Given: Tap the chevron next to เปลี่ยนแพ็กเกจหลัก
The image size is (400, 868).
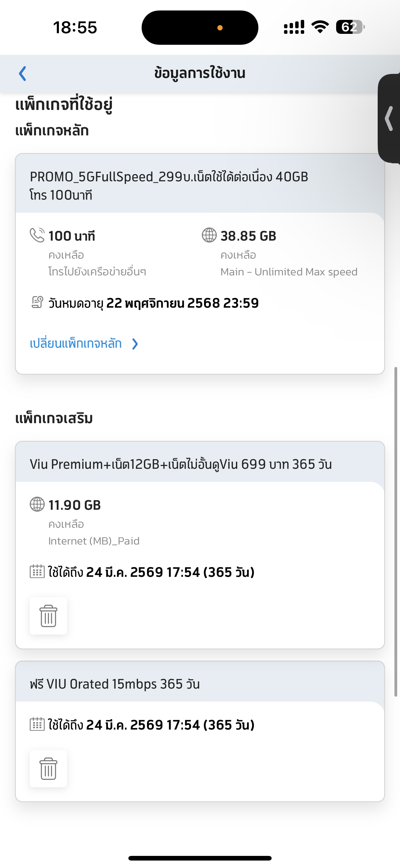Looking at the screenshot, I should (135, 344).
